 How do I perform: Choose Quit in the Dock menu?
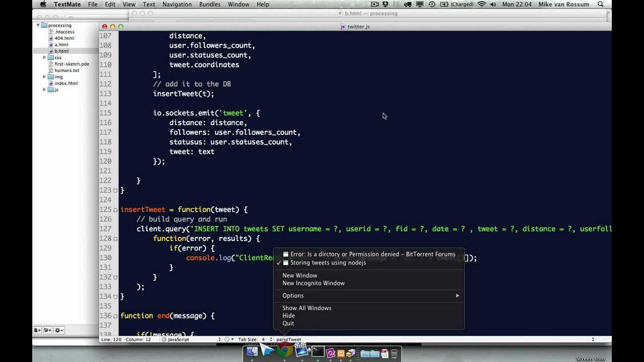[x=368, y=323]
